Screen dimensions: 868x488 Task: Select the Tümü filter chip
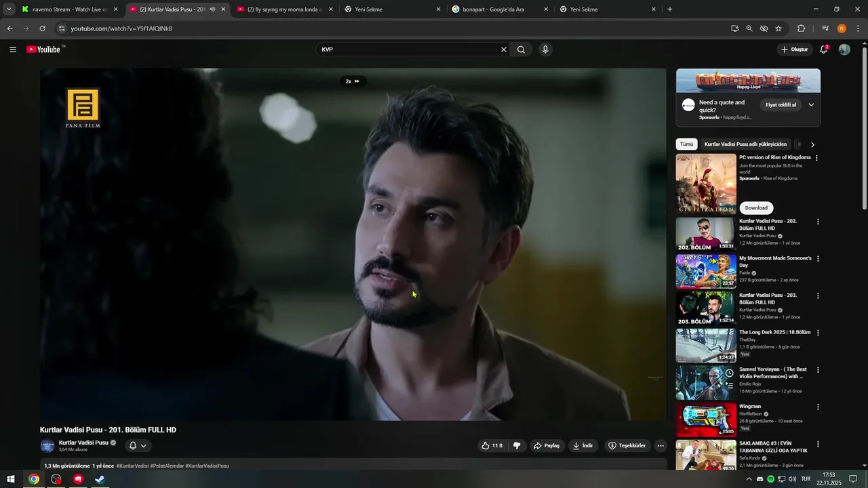coord(687,144)
